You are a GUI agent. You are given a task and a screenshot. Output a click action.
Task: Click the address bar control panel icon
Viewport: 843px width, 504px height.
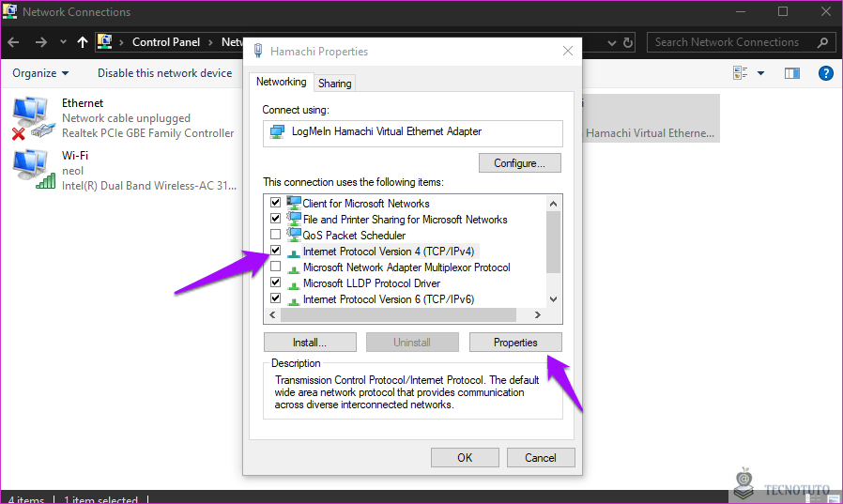[x=104, y=41]
